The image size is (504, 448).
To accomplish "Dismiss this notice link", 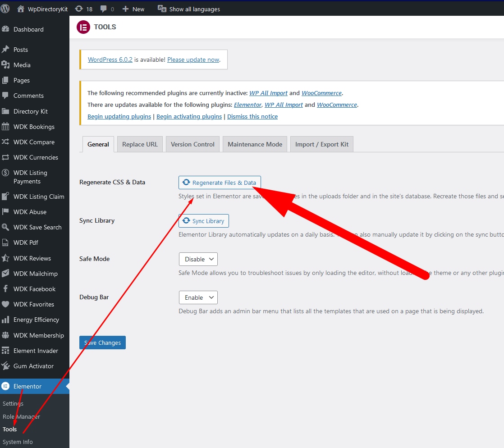I will (252, 116).
